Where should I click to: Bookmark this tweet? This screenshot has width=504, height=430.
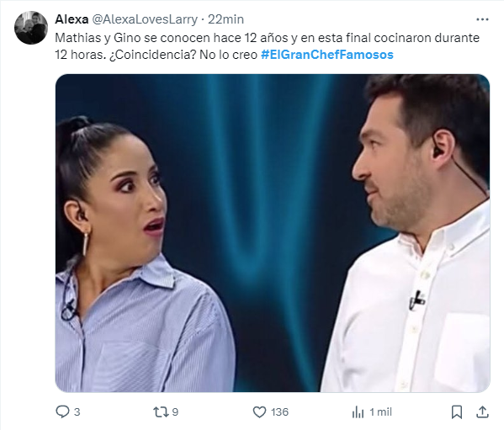click(x=457, y=412)
